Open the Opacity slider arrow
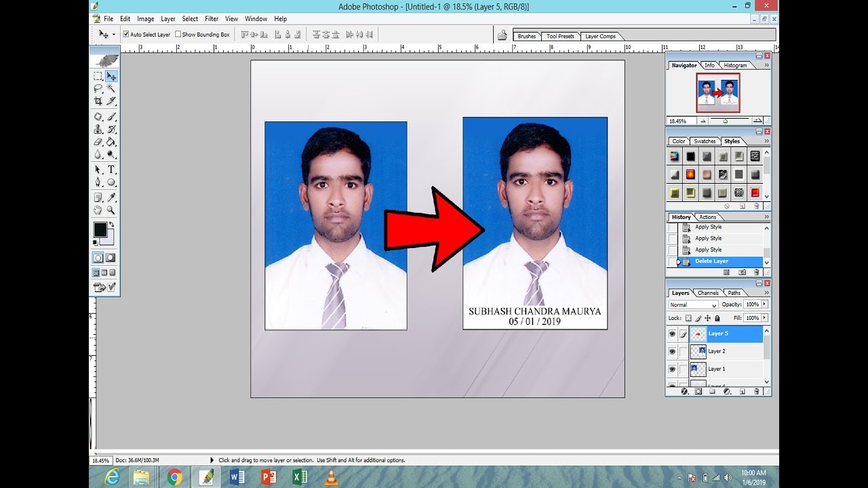This screenshot has height=488, width=868. 765,304
